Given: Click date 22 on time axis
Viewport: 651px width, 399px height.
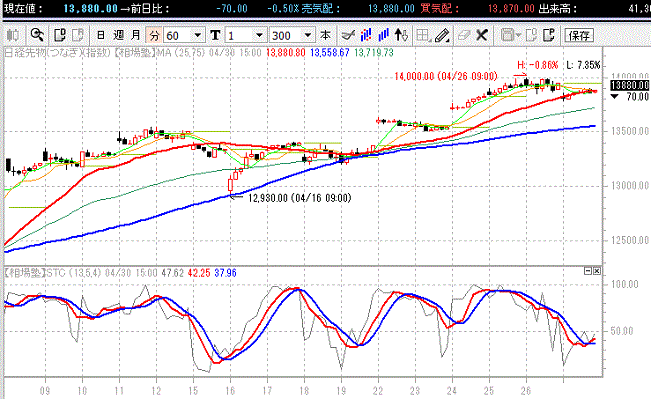Looking at the screenshot, I should click(378, 391).
